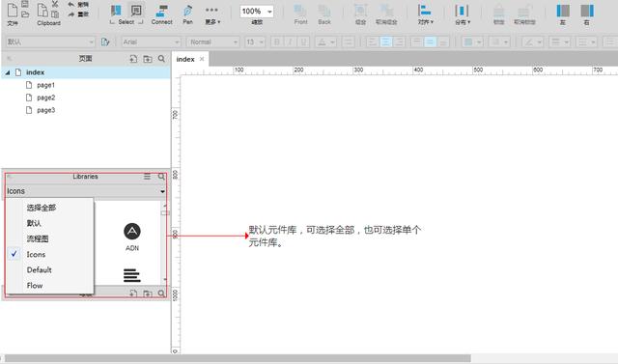618x364 pixels.
Task: Open the font color picker
Action: (x=325, y=42)
